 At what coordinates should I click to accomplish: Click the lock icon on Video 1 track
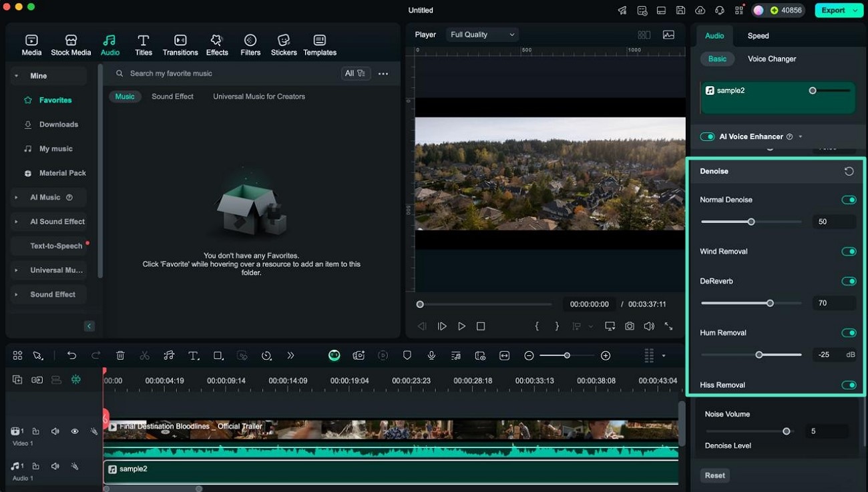[36, 432]
